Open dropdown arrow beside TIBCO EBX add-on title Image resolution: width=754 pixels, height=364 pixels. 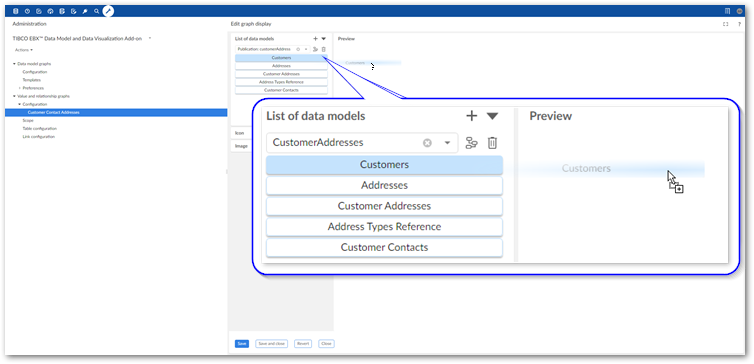tap(150, 38)
